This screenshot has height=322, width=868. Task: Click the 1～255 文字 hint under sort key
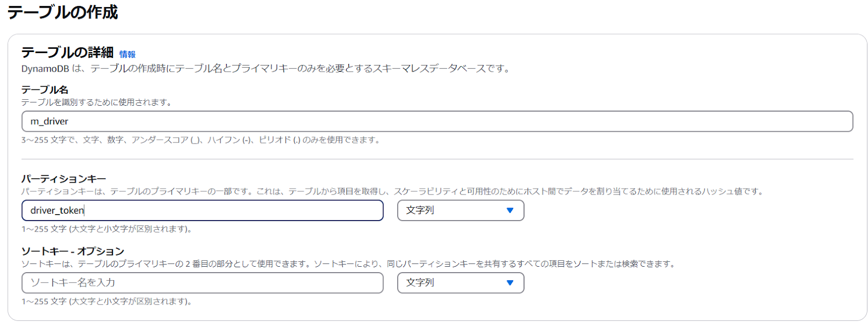click(x=107, y=301)
